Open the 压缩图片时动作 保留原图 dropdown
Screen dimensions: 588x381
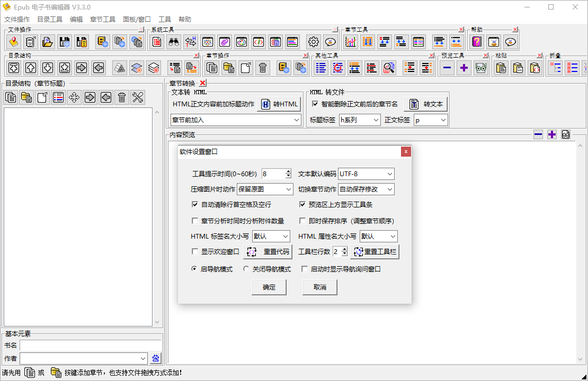265,189
